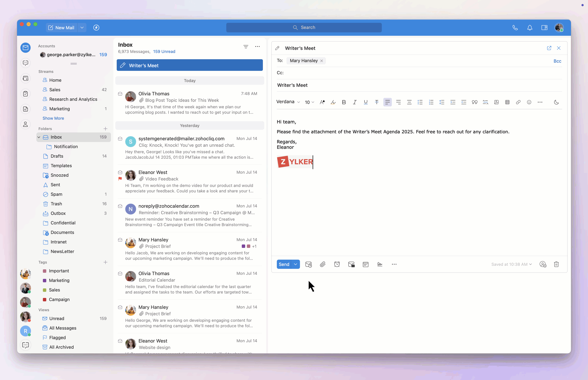Expand the Send options dropdown arrow
This screenshot has height=380, width=588.
coord(295,264)
